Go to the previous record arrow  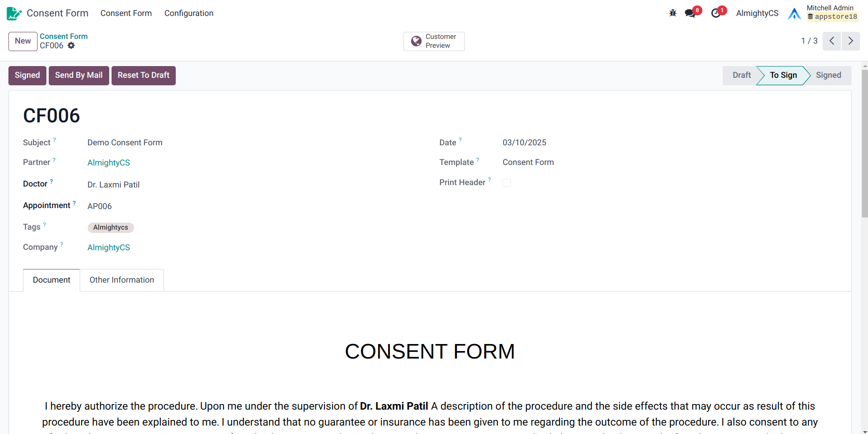click(x=831, y=41)
